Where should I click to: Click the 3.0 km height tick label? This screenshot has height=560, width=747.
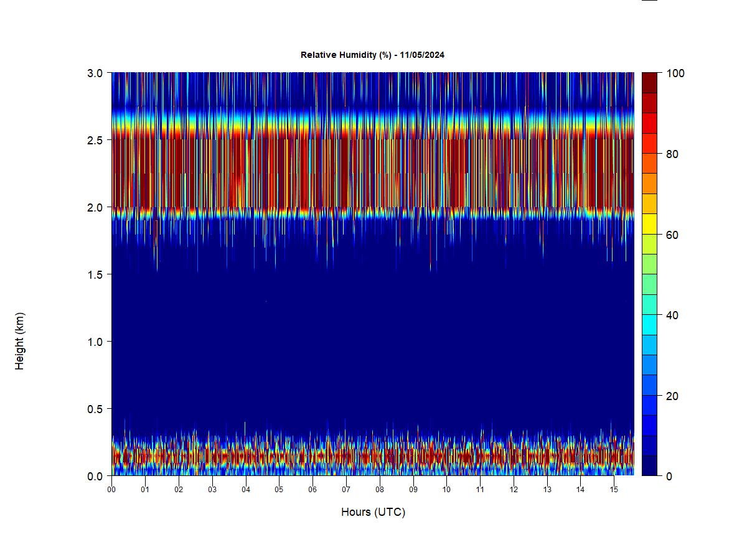coord(95,73)
